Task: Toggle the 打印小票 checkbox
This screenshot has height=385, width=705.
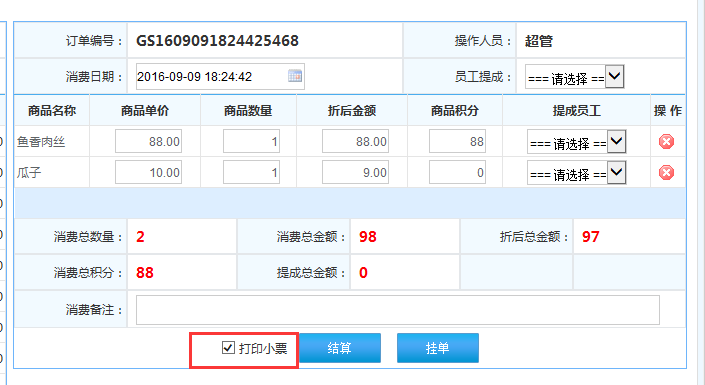Action: (228, 347)
